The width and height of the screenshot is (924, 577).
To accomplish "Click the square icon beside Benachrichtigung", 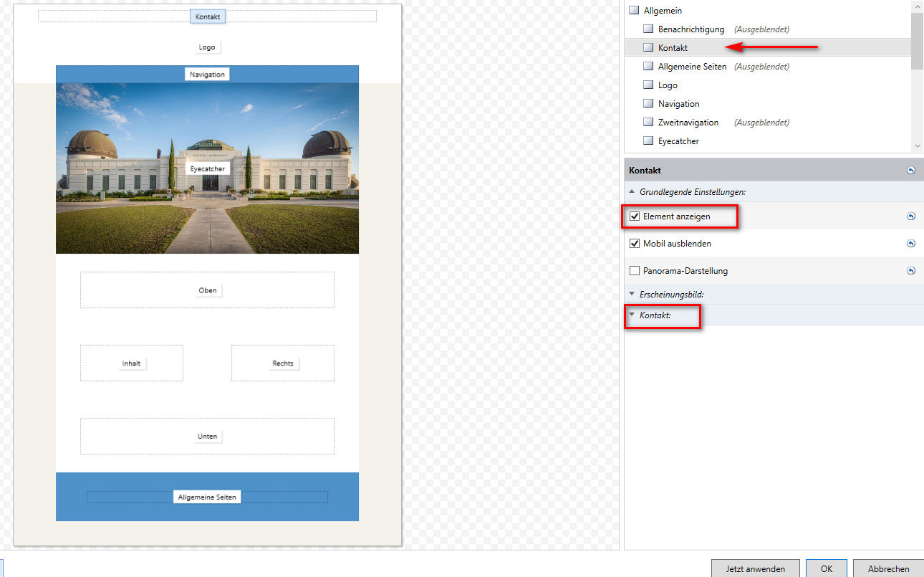I will pyautogui.click(x=648, y=29).
